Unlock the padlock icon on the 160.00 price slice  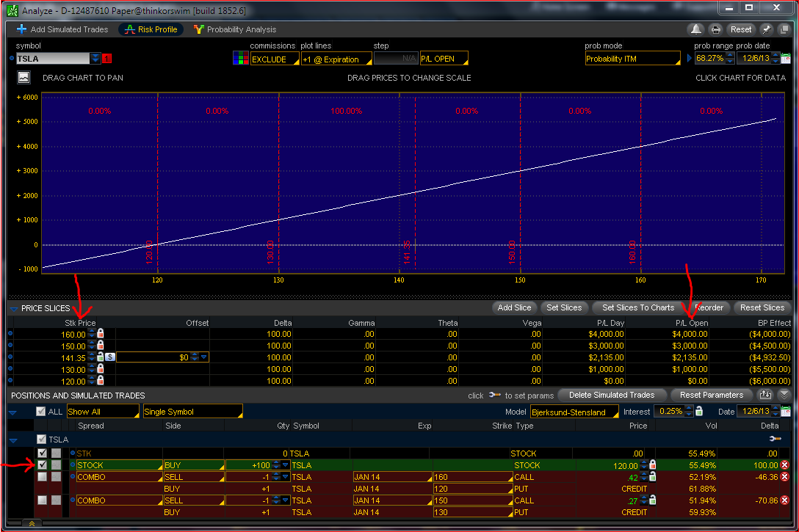click(101, 334)
